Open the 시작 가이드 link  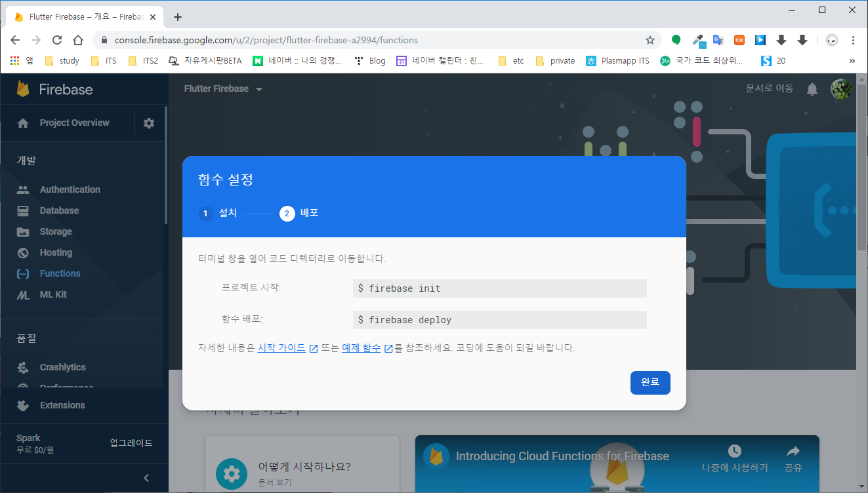(x=281, y=348)
